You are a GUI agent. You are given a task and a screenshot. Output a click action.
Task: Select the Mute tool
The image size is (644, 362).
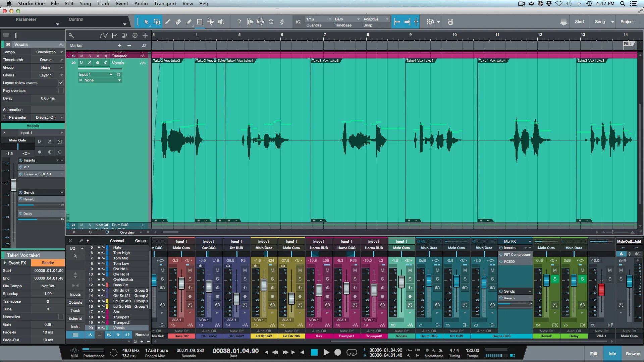[x=200, y=22]
